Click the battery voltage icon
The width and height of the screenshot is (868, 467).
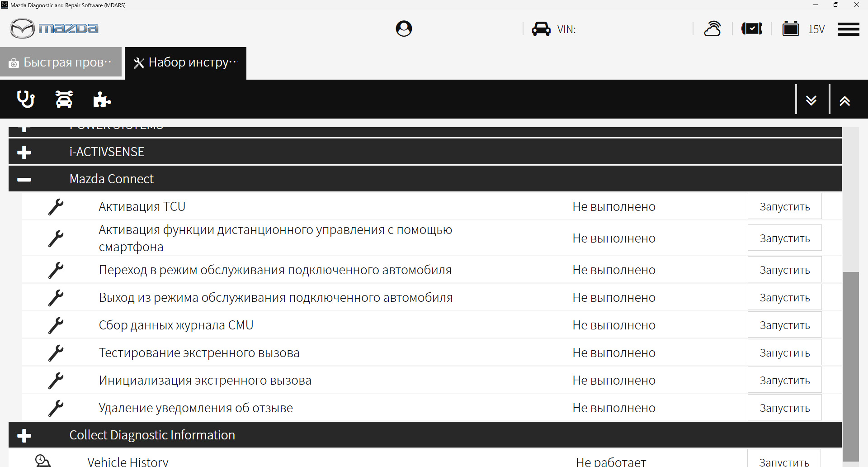coord(791,29)
